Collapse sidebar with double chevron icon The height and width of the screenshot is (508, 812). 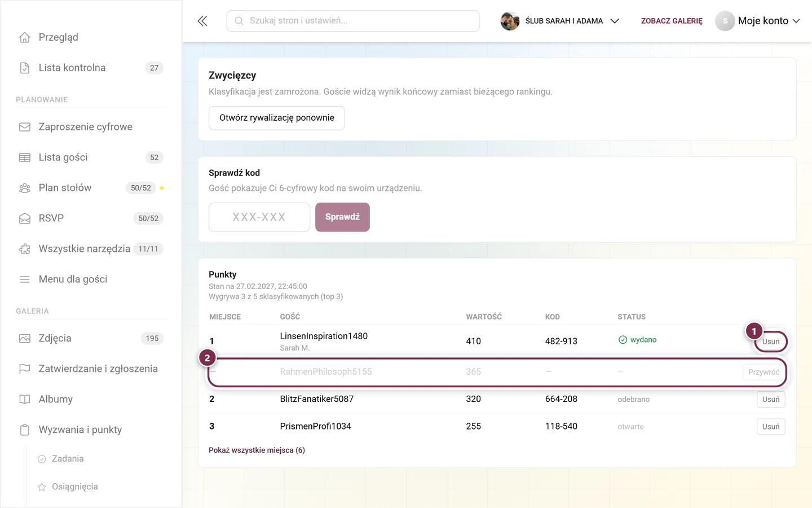[202, 21]
